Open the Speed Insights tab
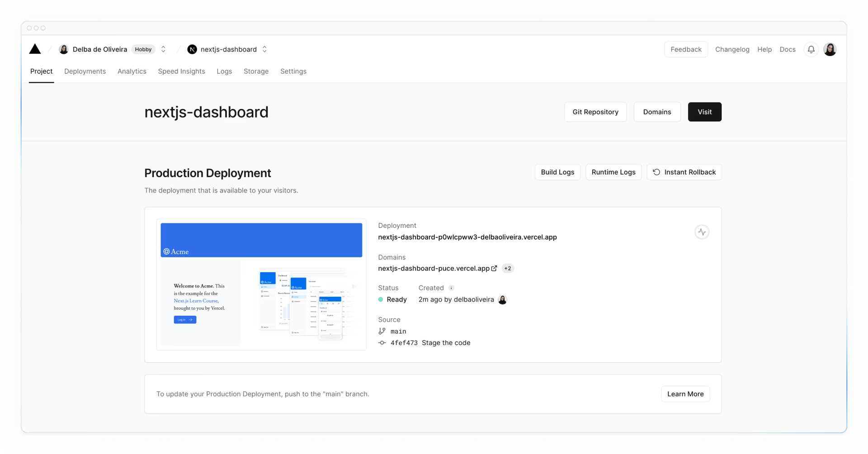The height and width of the screenshot is (454, 868). 181,71
